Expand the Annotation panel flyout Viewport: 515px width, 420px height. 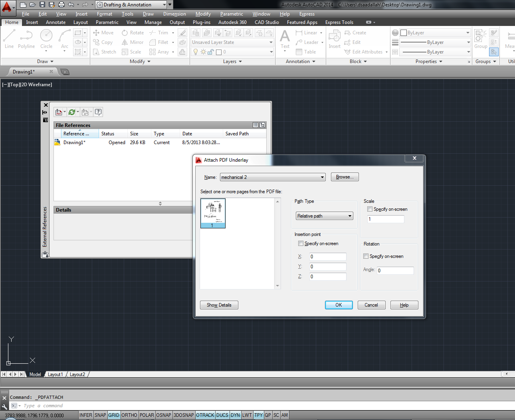point(301,61)
